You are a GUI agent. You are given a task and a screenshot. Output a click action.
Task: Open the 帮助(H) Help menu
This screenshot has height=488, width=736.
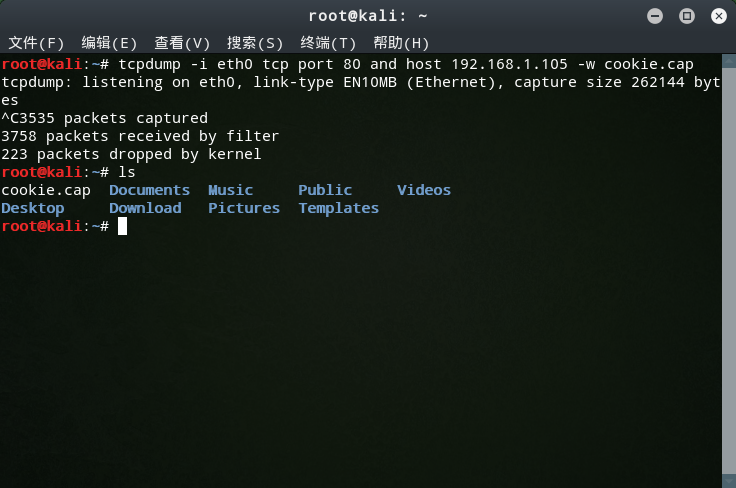(401, 43)
